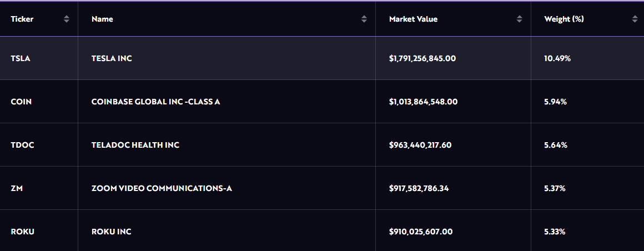Sort table by Ticker sort arrows

pyautogui.click(x=67, y=19)
